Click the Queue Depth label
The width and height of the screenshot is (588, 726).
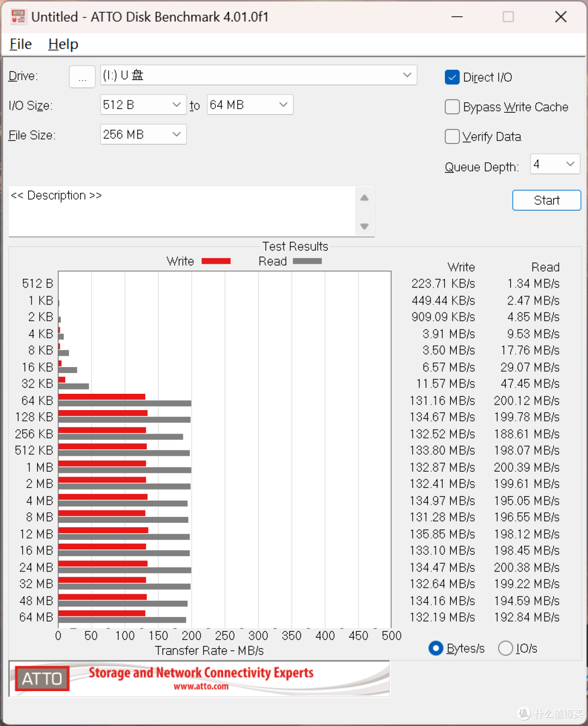[482, 167]
